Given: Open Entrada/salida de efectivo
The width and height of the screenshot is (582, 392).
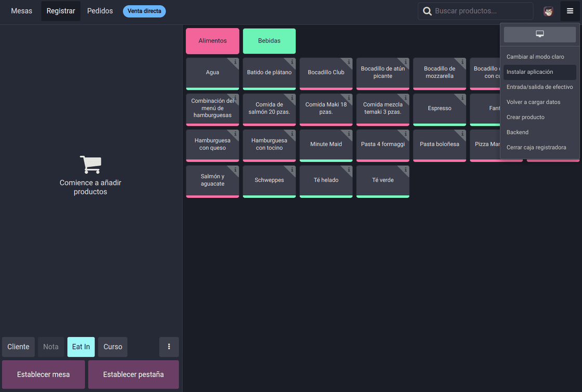Looking at the screenshot, I should click(540, 87).
